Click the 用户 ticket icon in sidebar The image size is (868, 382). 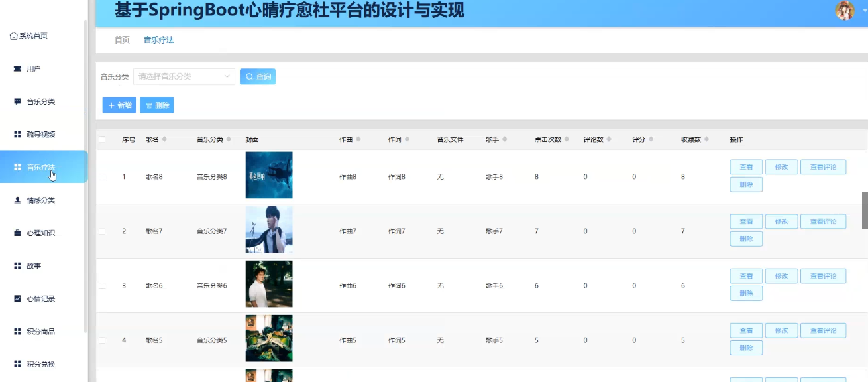coord(18,69)
